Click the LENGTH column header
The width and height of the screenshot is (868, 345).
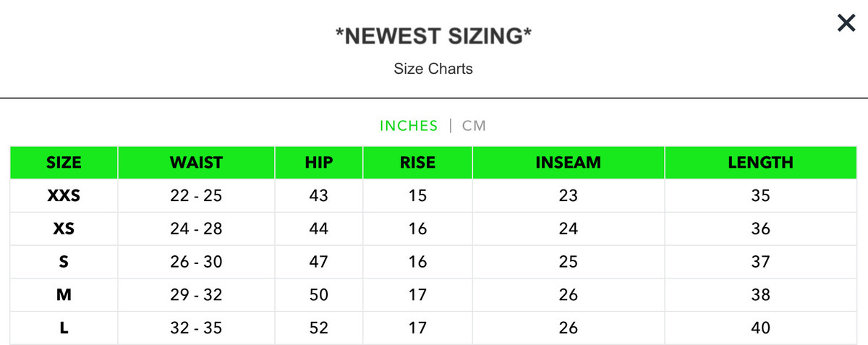(760, 163)
